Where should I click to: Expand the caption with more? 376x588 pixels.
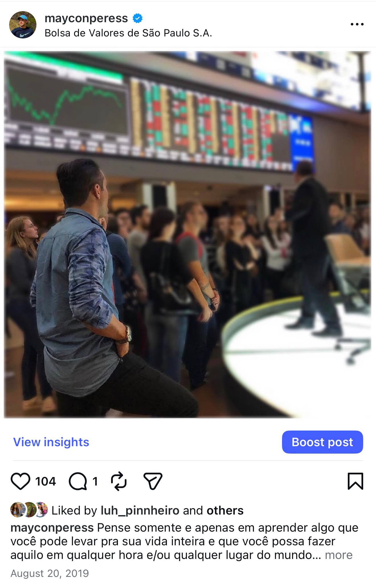click(339, 555)
